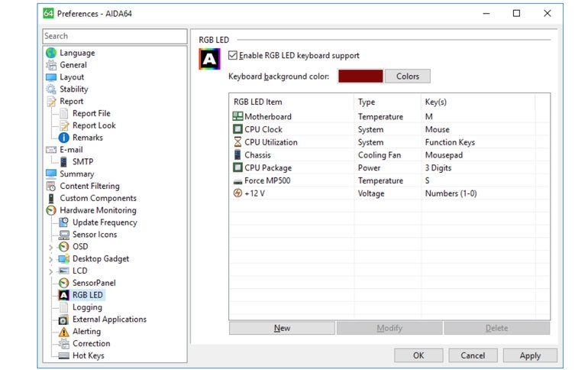Select the CPU Package list row
The width and height of the screenshot is (588, 370).
[x=389, y=167]
